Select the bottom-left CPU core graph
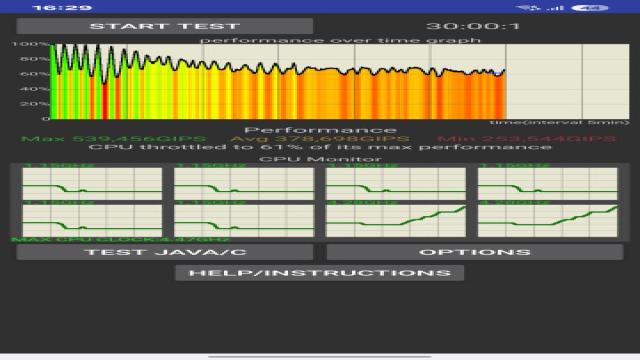 point(92,221)
